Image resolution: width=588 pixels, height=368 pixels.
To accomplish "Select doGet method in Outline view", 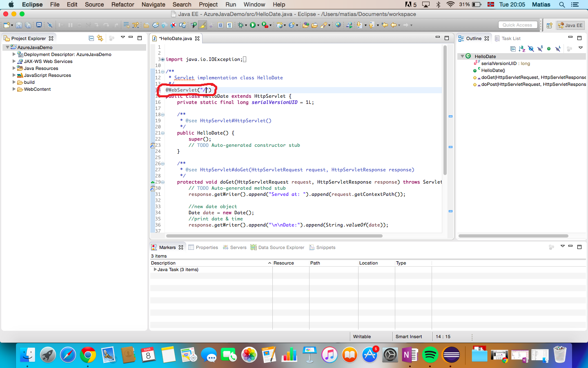I will pos(530,77).
